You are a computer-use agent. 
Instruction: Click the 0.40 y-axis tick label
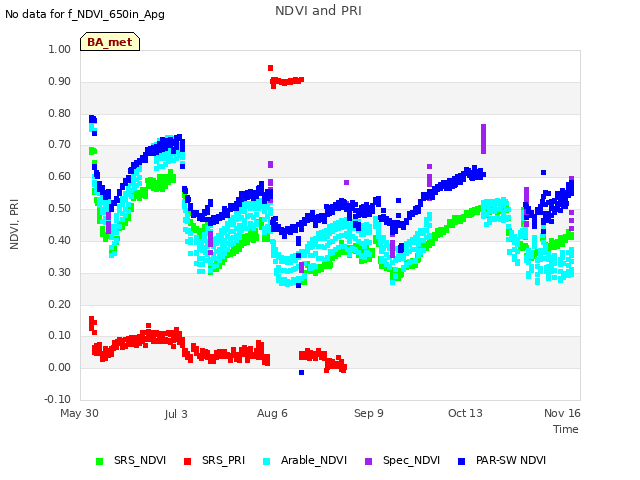click(60, 240)
